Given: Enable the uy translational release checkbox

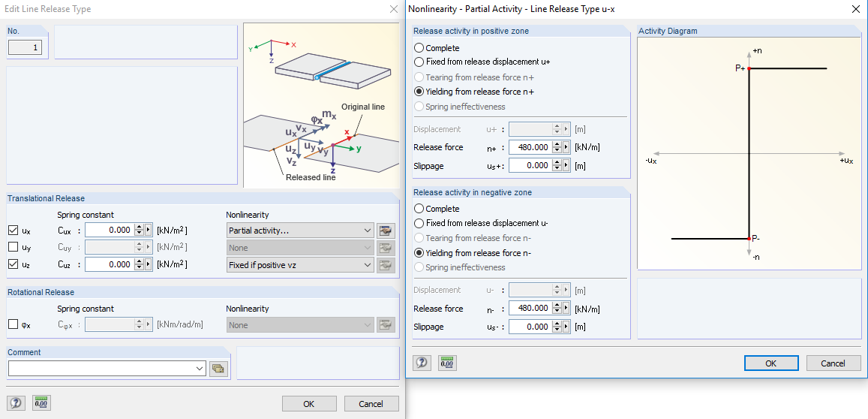Looking at the screenshot, I should [x=13, y=247].
